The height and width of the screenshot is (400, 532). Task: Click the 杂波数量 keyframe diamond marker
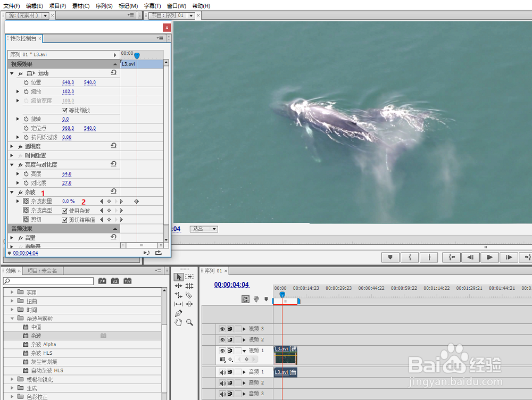(136, 201)
